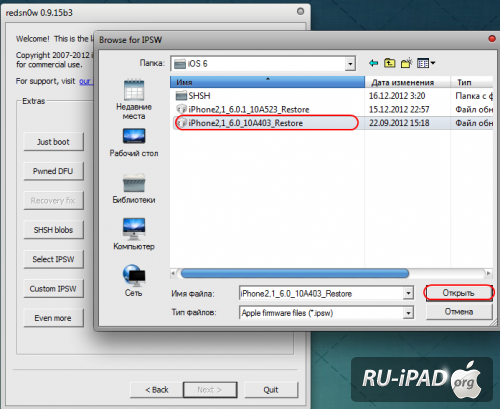Create a new folder icon
The image size is (500, 409).
(406, 63)
